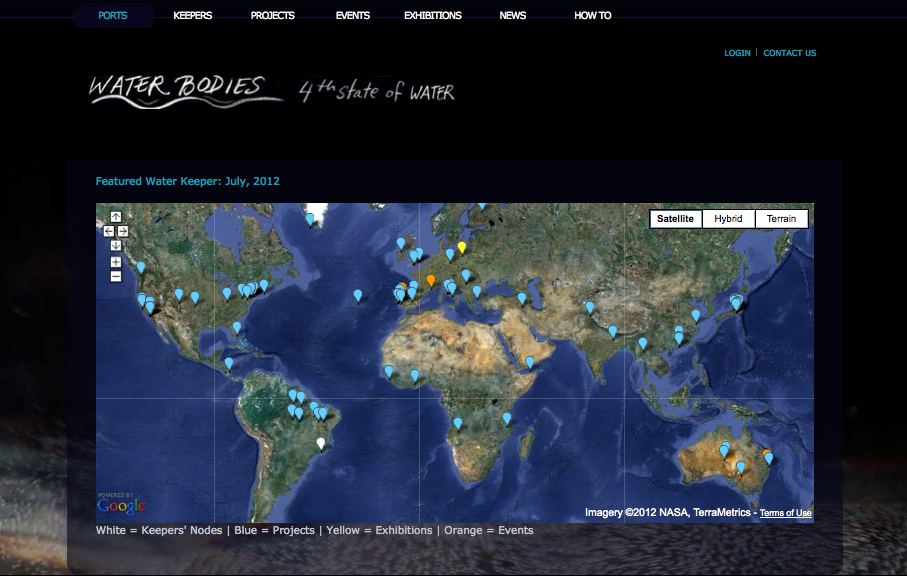Zoom in with the plus button
907x576 pixels.
116,262
